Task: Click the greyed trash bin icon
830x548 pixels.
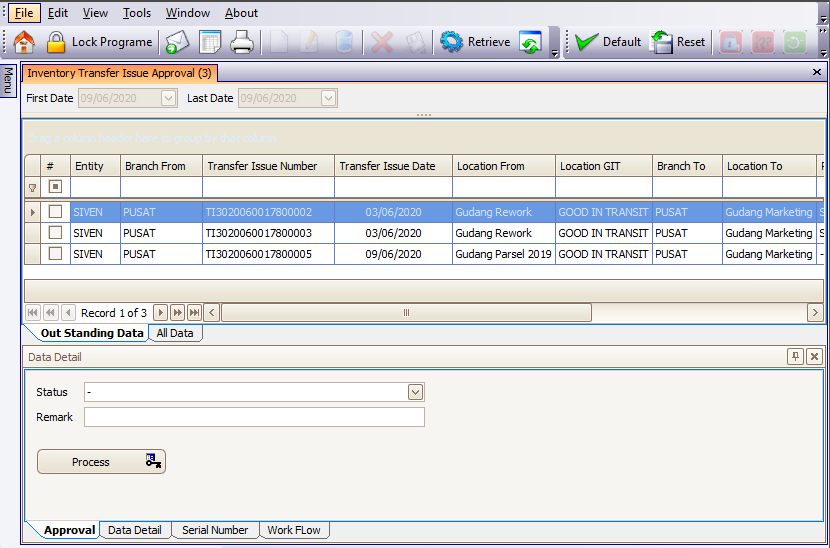Action: tap(344, 42)
